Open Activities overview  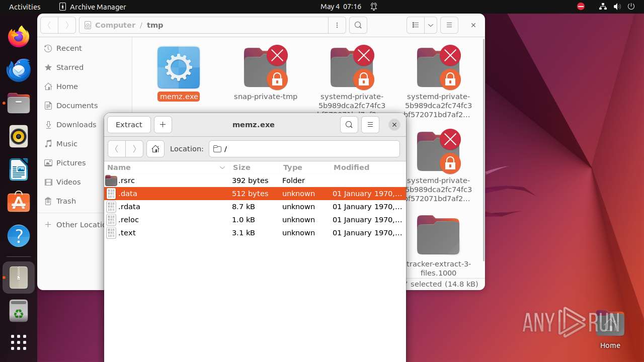[25, 7]
